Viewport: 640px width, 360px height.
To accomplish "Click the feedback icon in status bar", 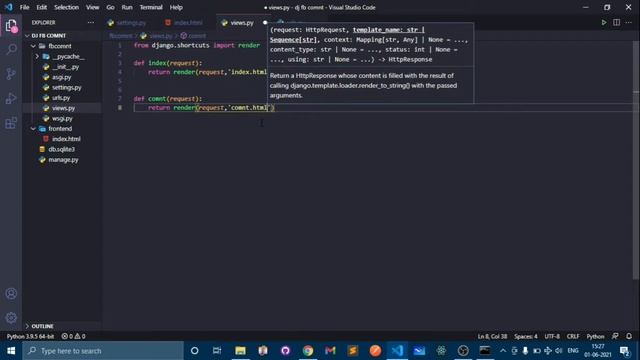I will [615, 336].
